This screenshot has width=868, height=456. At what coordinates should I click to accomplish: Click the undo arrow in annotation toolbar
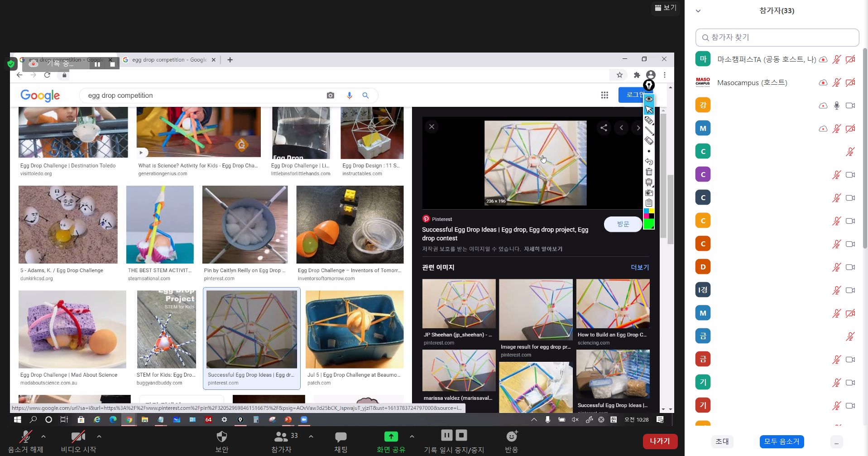pos(649,162)
